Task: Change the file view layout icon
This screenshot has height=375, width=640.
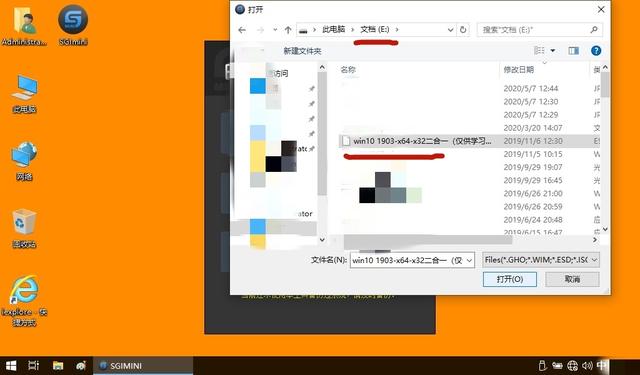Action: click(x=539, y=51)
